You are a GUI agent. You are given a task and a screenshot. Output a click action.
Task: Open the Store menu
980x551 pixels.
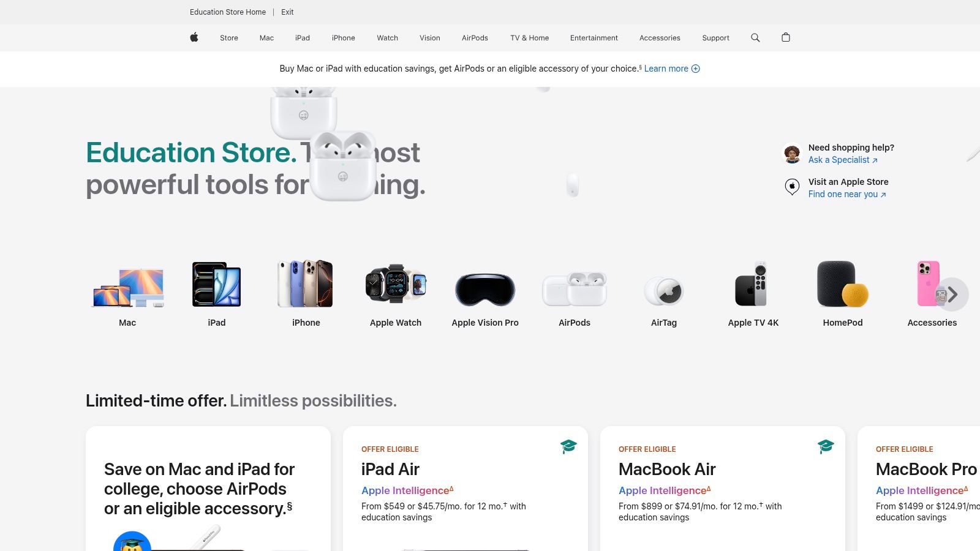tap(229, 38)
